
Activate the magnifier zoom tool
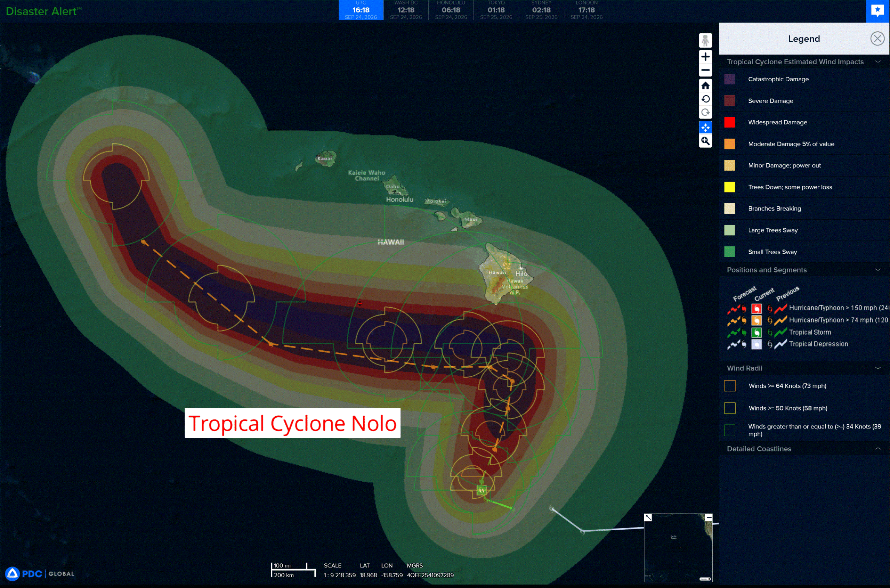tap(705, 141)
